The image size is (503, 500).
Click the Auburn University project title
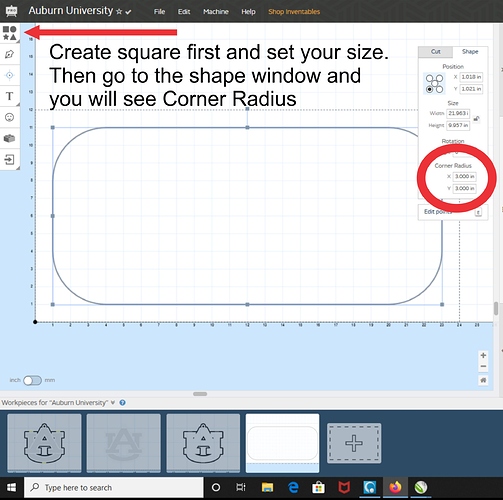71,11
